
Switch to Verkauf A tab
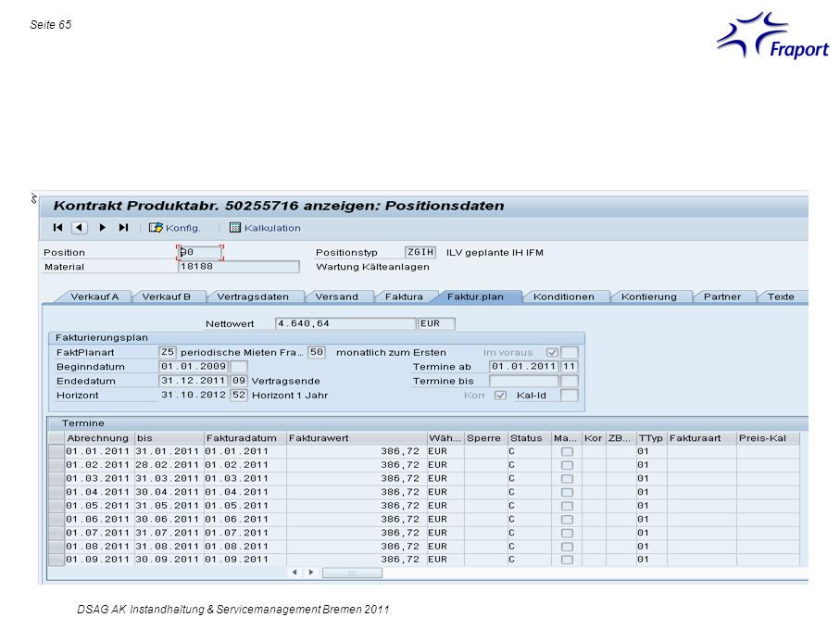pyautogui.click(x=94, y=296)
